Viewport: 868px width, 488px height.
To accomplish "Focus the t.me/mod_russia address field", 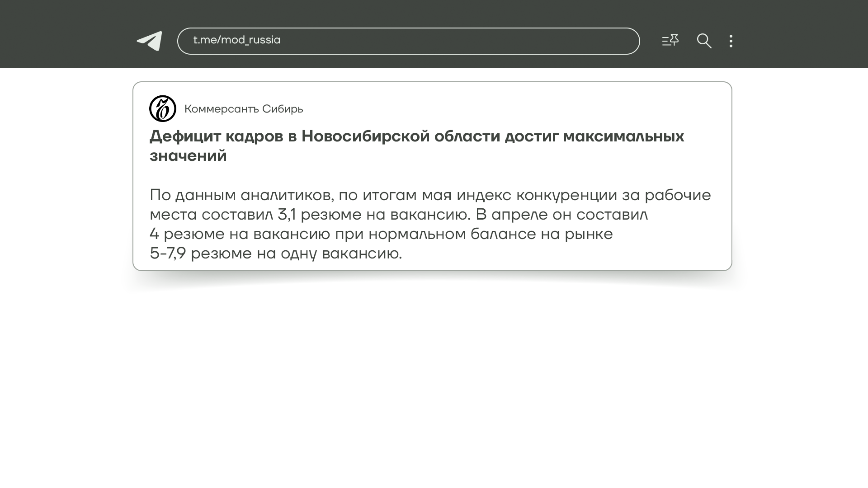I will click(x=408, y=41).
